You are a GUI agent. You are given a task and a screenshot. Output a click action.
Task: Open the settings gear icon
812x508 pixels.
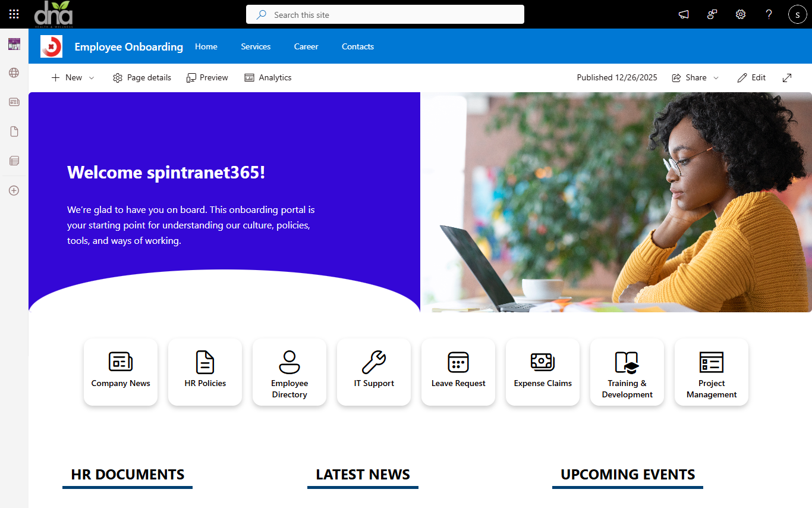click(x=740, y=14)
